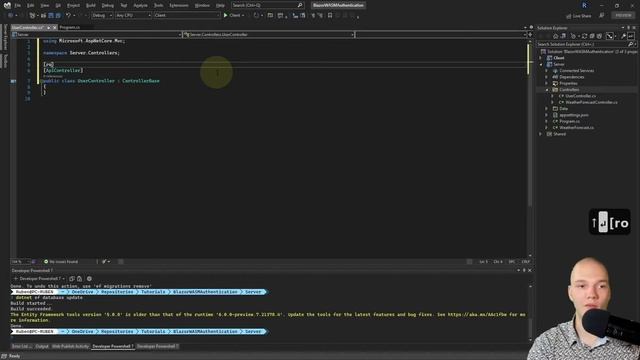Switch to the Output tab
Screen dimensions: 640x360
point(42,346)
